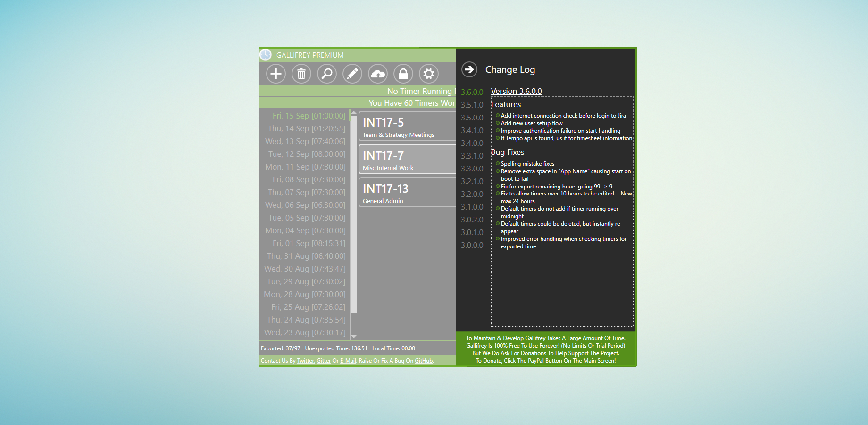Select date Tue, 05 Sep [07:30:00]
This screenshot has width=868, height=425.
(307, 218)
